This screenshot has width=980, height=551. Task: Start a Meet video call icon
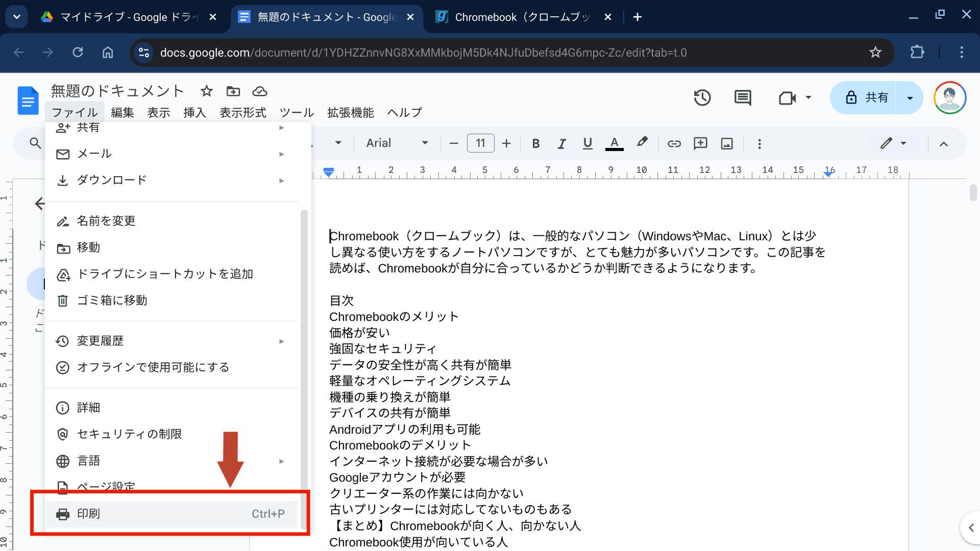[788, 97]
